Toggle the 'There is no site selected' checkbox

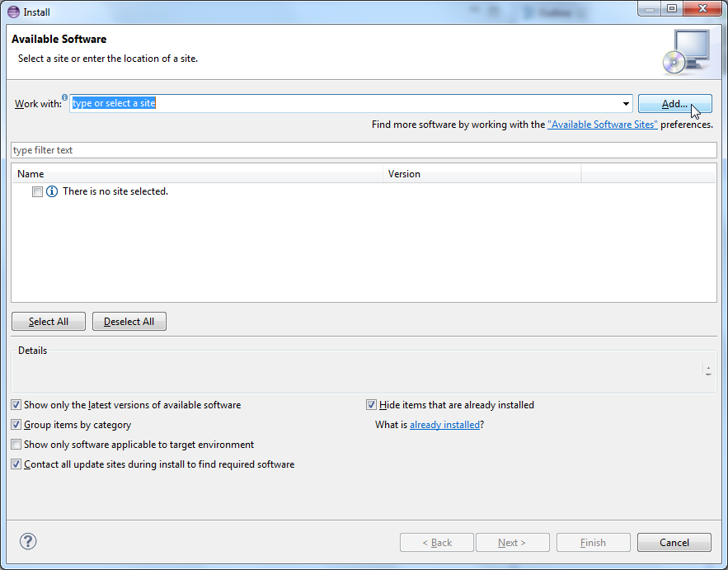tap(37, 191)
